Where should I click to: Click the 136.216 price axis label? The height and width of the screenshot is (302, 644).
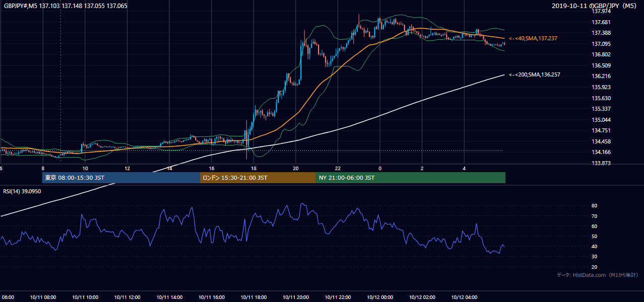pyautogui.click(x=601, y=76)
